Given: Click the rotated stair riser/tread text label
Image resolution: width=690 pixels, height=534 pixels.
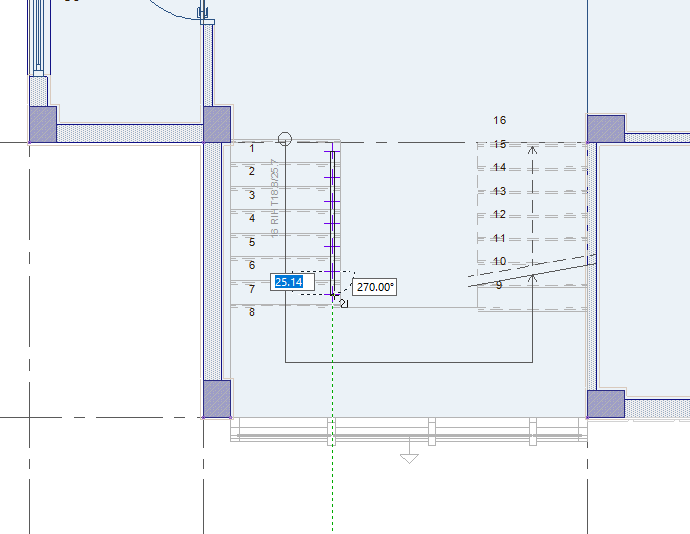Looking at the screenshot, I should pos(275,198).
